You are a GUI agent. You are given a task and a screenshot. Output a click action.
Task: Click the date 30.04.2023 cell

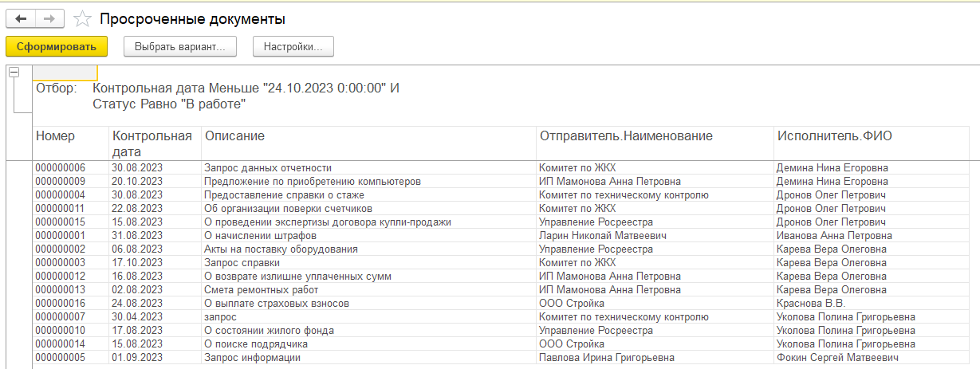point(137,317)
